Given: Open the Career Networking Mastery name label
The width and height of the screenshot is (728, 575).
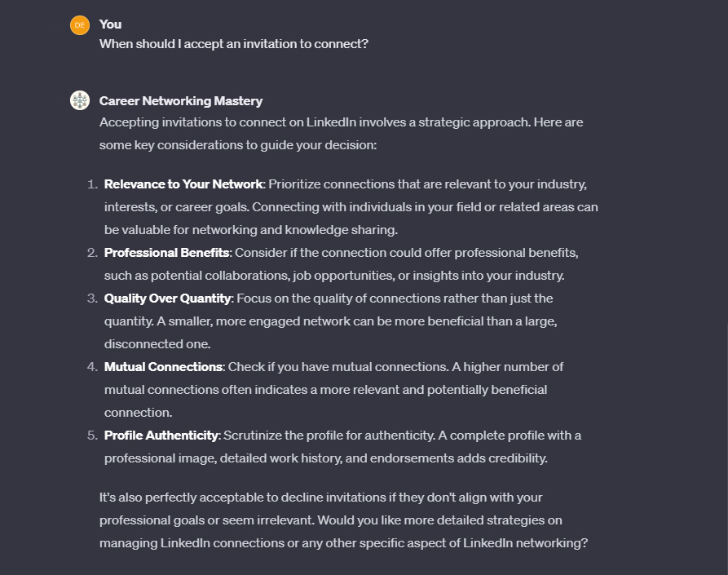Looking at the screenshot, I should tap(181, 101).
